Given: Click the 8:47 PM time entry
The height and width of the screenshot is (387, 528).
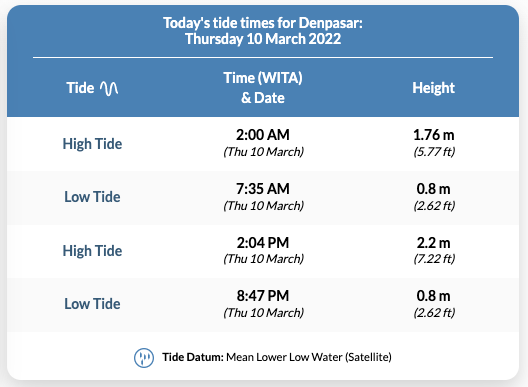Looking at the screenshot, I should click(x=263, y=296).
